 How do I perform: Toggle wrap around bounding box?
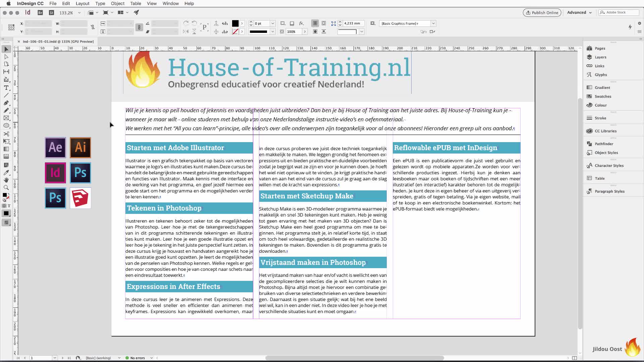pos(324,23)
